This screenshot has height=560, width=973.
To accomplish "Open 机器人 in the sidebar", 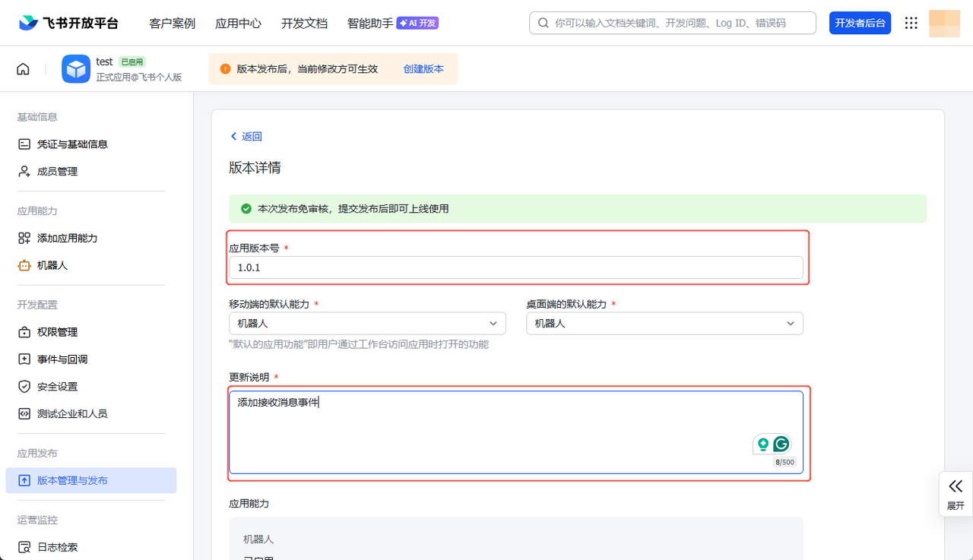I will pos(52,265).
